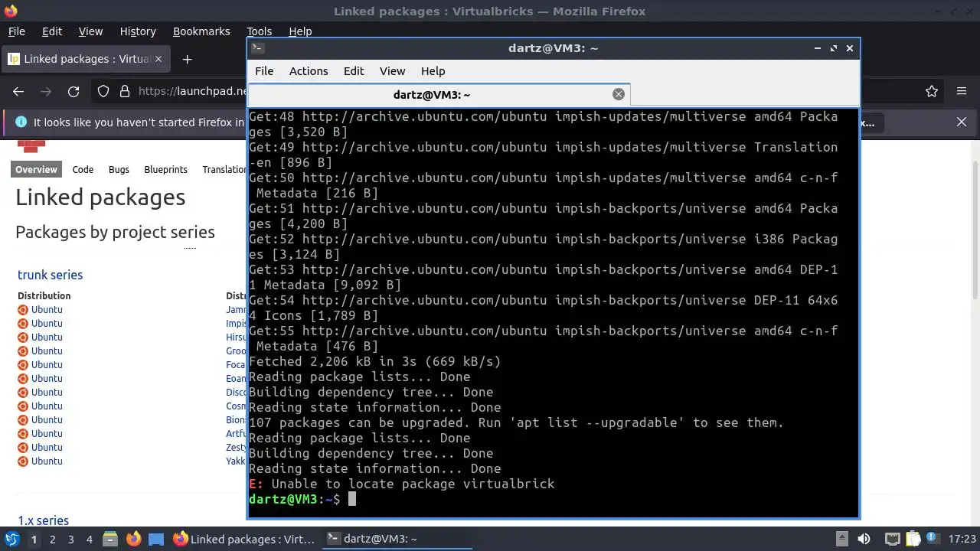Click the Firefox logo in title bar
980x551 pixels.
pyautogui.click(x=11, y=11)
